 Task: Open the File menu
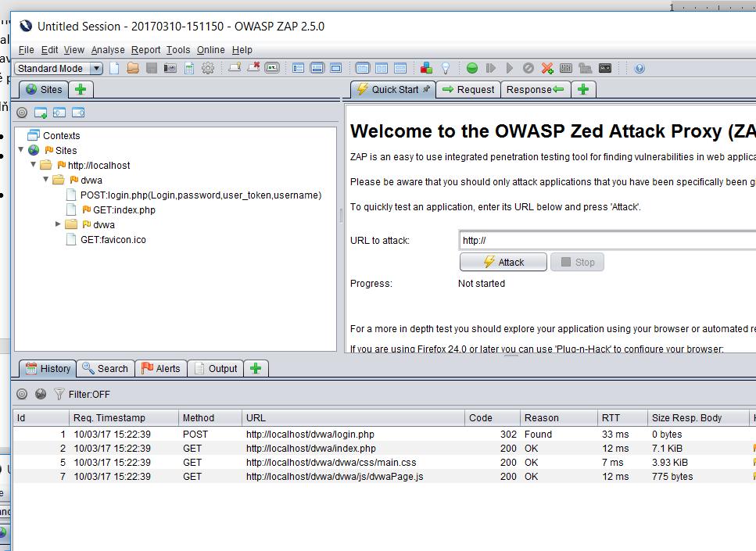pyautogui.click(x=26, y=50)
